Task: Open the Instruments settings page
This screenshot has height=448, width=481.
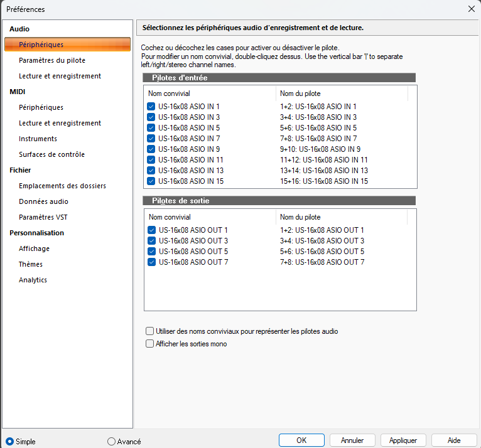Action: tap(38, 139)
